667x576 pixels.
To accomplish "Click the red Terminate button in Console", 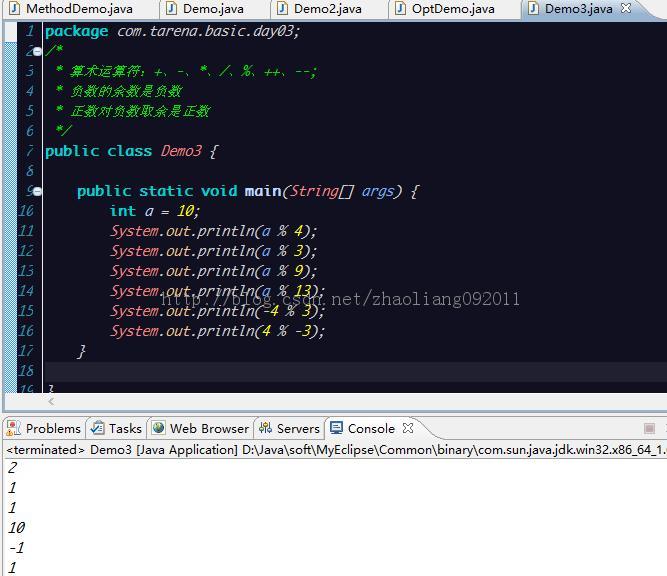I will (x=649, y=428).
